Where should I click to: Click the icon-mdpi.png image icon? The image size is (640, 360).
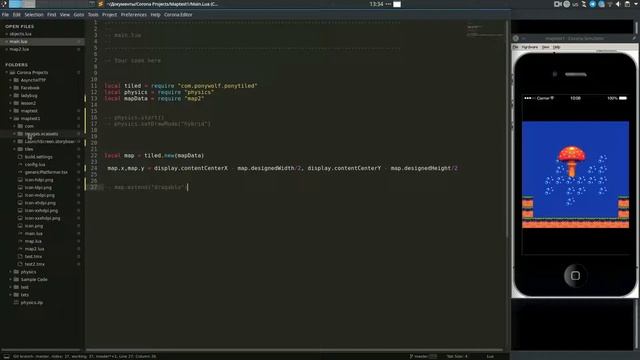coord(20,195)
